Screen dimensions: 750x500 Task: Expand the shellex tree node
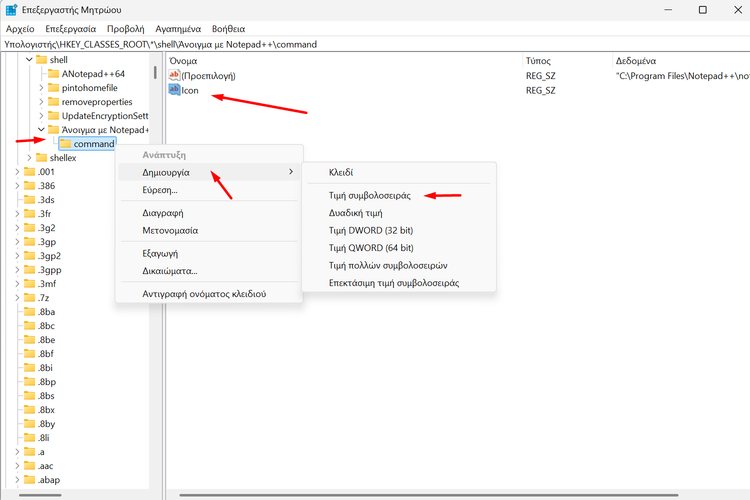(x=29, y=158)
